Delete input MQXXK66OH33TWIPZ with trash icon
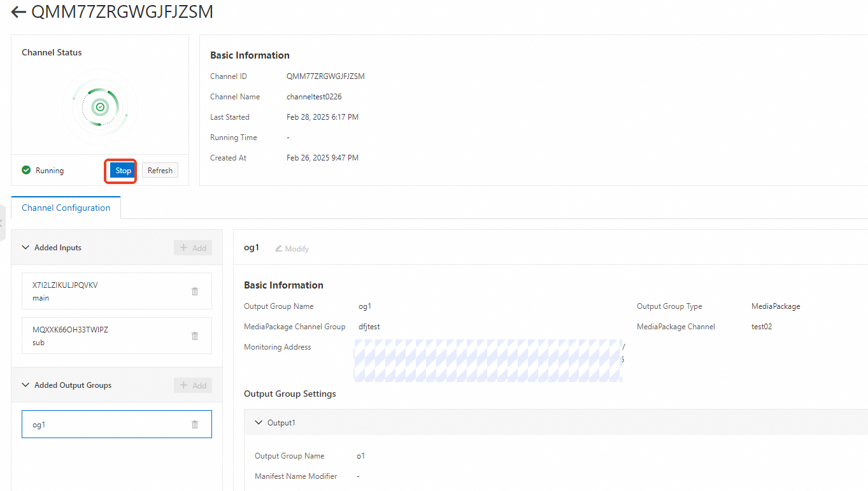This screenshot has width=868, height=491. tap(195, 336)
